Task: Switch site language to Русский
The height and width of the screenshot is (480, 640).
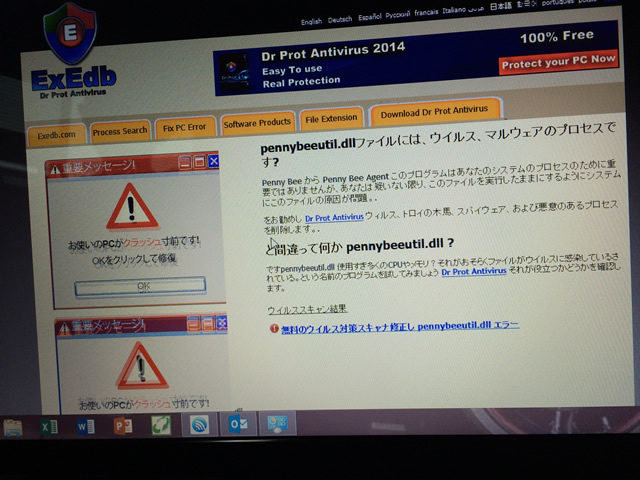Action: click(x=398, y=15)
